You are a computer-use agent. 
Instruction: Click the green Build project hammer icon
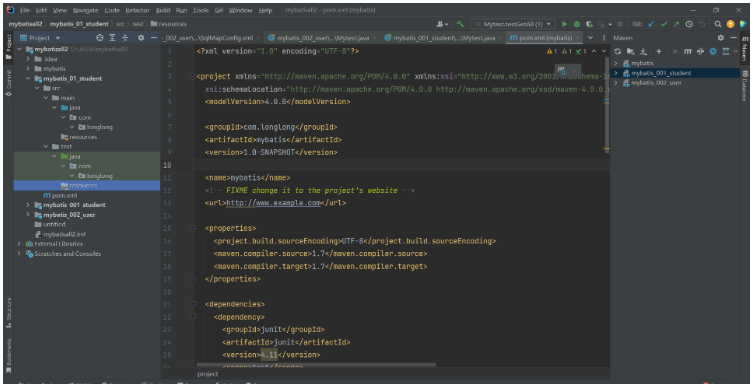pos(460,24)
